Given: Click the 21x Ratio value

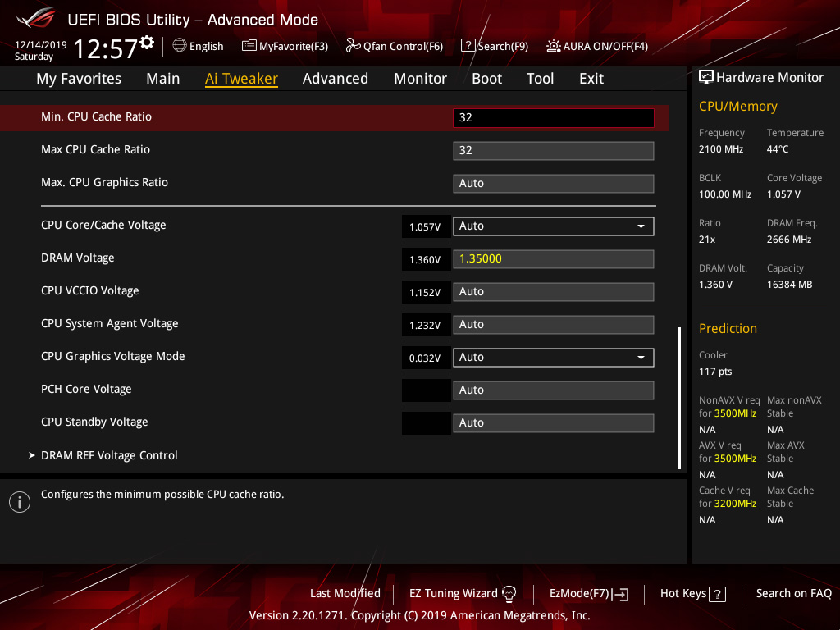Looking at the screenshot, I should coord(706,240).
